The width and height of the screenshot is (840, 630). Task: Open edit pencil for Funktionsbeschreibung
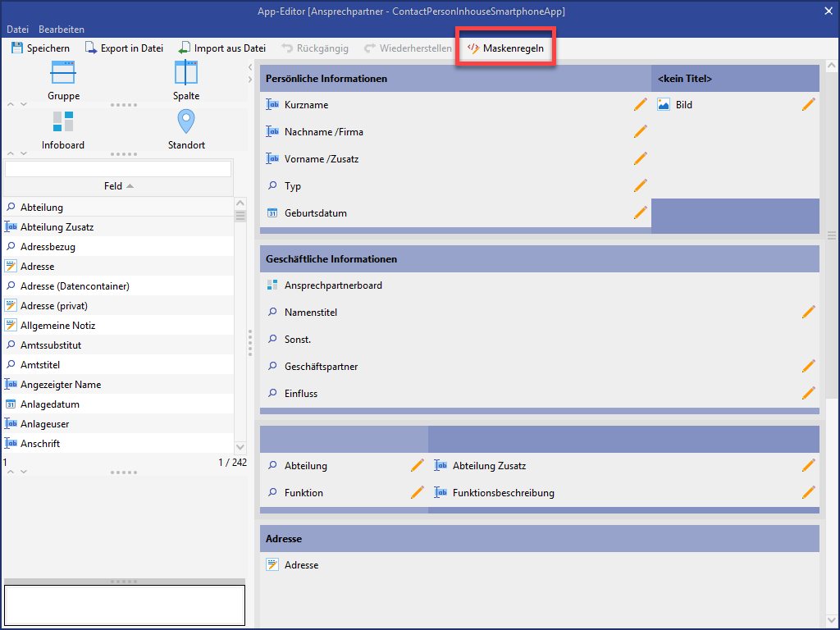tap(808, 492)
